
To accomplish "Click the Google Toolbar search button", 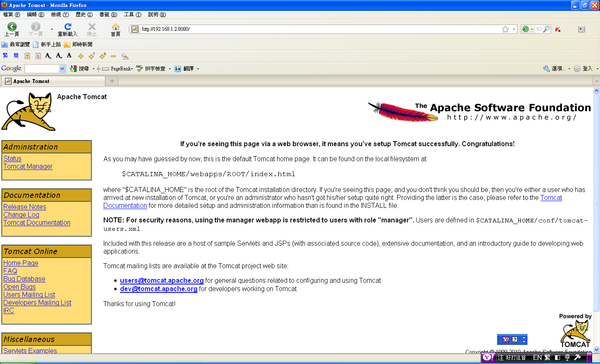I will click(x=80, y=69).
